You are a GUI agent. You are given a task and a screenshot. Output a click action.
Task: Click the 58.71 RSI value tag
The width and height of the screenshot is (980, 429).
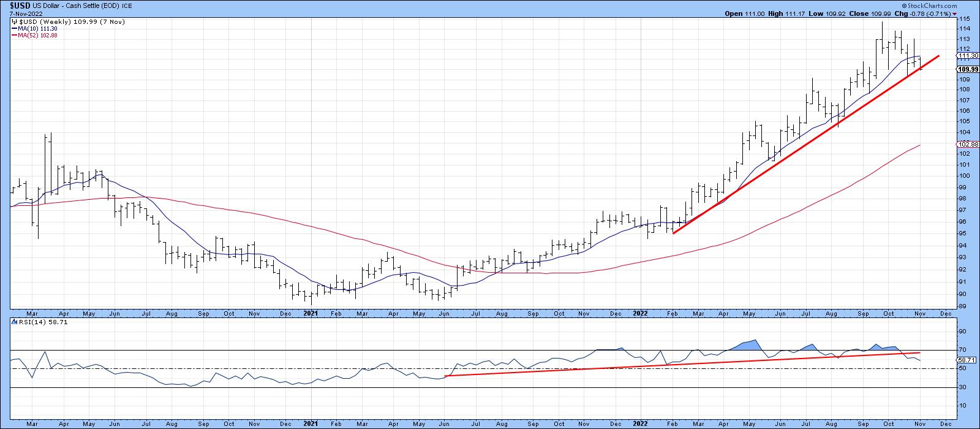pyautogui.click(x=967, y=360)
